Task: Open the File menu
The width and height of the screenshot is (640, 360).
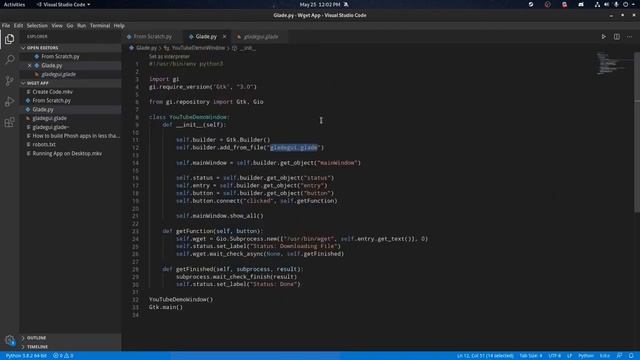Action: (x=6, y=26)
